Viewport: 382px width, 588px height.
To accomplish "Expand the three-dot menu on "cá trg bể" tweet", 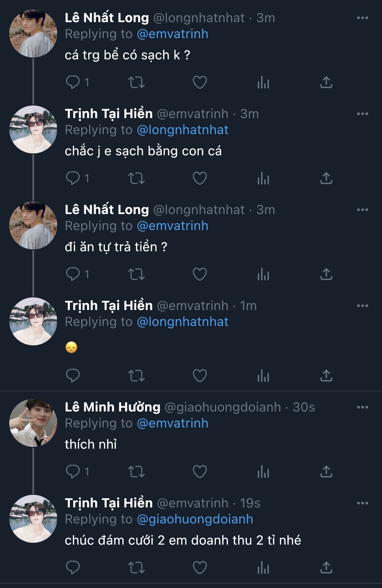I will pyautogui.click(x=362, y=18).
